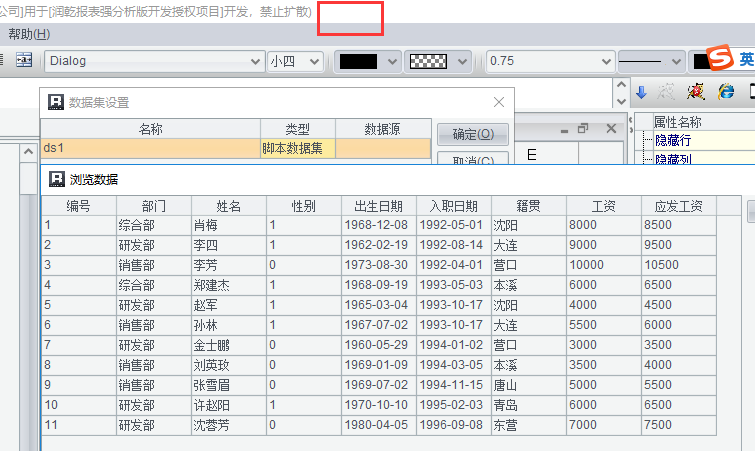Open the 帮助(H) menu
The image size is (755, 451).
(29, 34)
